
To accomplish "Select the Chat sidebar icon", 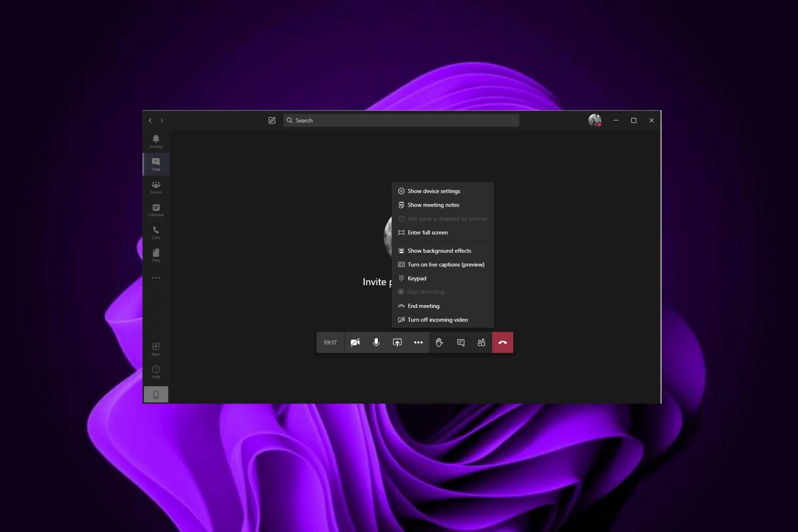I will (156, 164).
